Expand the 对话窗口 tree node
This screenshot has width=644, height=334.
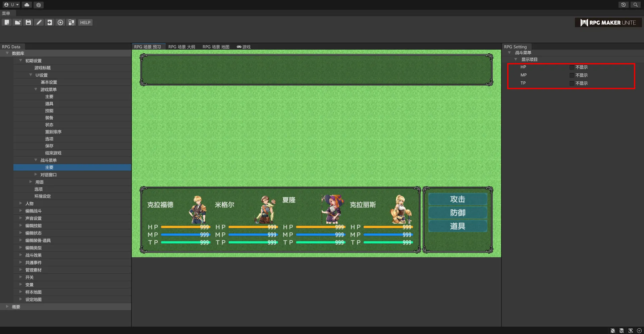[36, 174]
